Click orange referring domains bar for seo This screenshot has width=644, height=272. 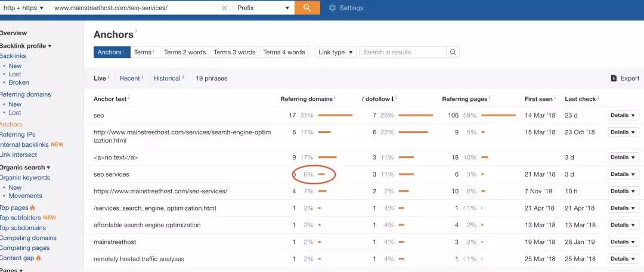tap(335, 115)
